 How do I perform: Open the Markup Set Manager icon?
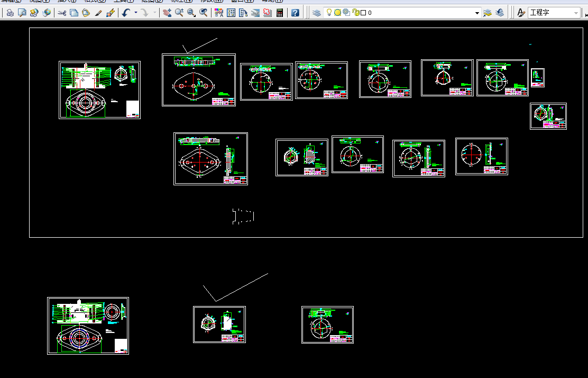268,13
